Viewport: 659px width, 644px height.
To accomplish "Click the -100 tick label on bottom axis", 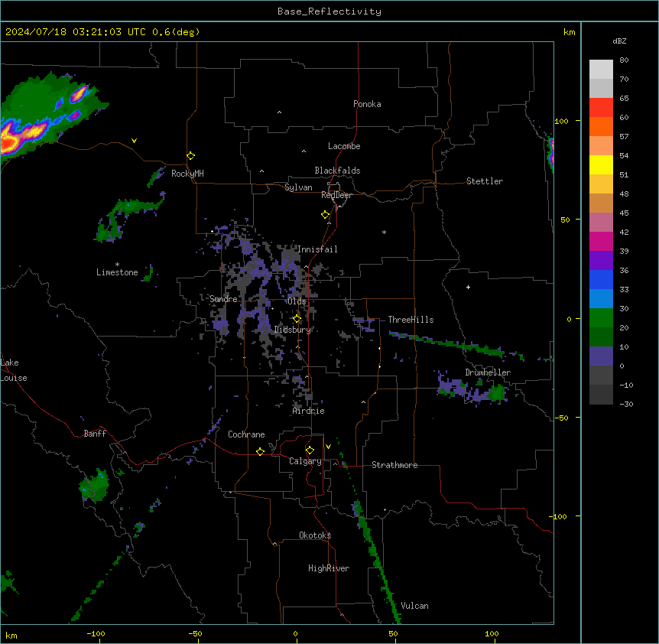I will [x=96, y=633].
